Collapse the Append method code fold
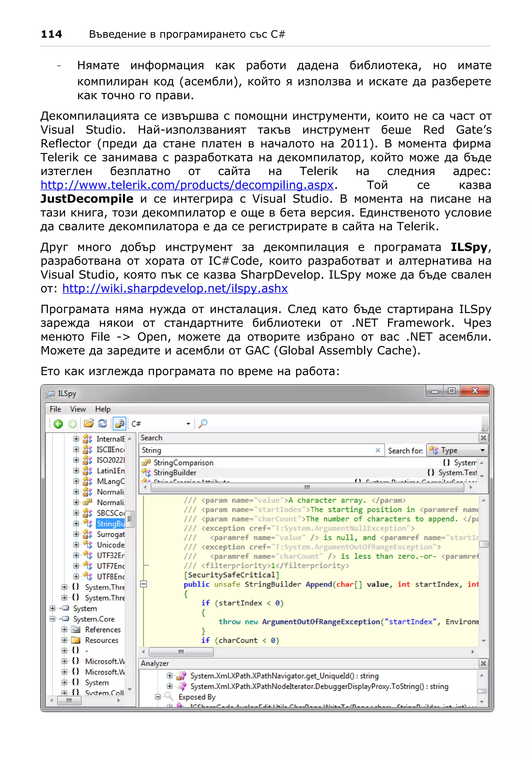The image size is (532, 757). tap(143, 584)
